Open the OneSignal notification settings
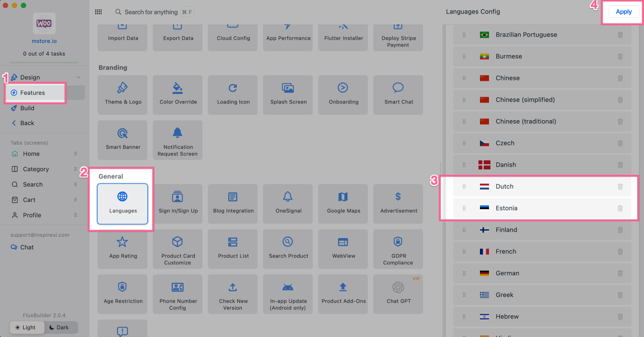The width and height of the screenshot is (644, 337). tap(288, 203)
